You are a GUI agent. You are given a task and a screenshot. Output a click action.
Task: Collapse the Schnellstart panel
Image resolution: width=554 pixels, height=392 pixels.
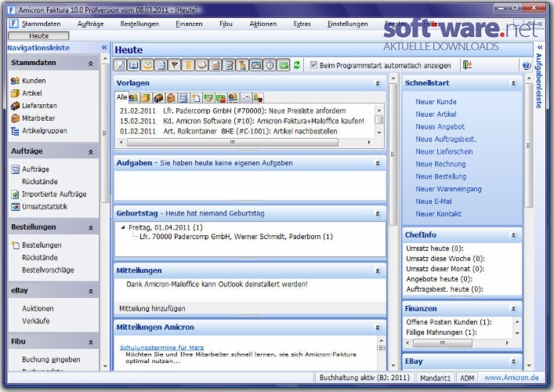[513, 83]
